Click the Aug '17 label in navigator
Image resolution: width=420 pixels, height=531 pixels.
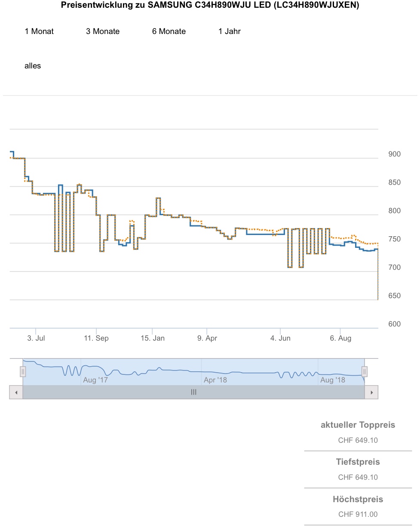click(95, 380)
